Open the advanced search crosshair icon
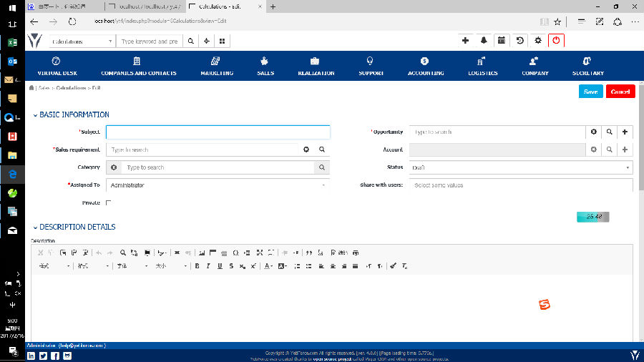Viewport: 644px width, 362px height. click(207, 41)
